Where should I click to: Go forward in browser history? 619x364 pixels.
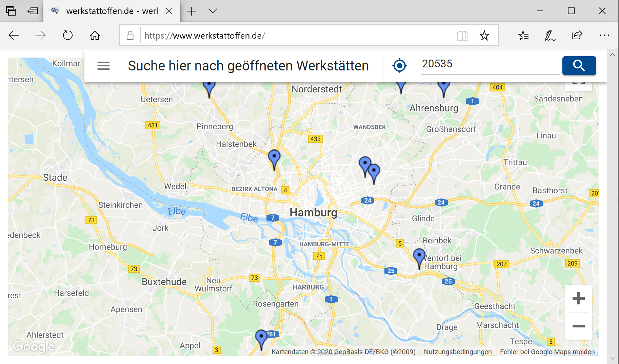pyautogui.click(x=41, y=35)
